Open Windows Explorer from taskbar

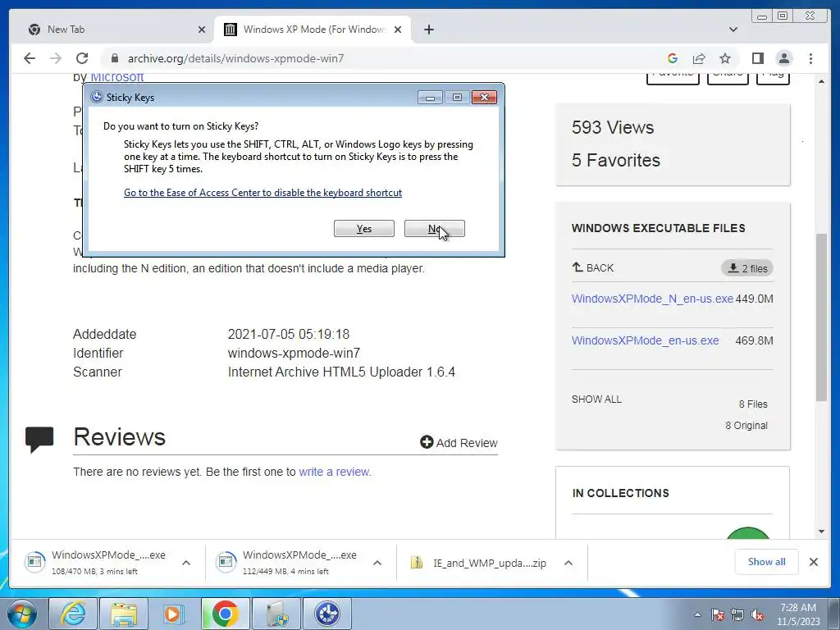click(x=124, y=614)
